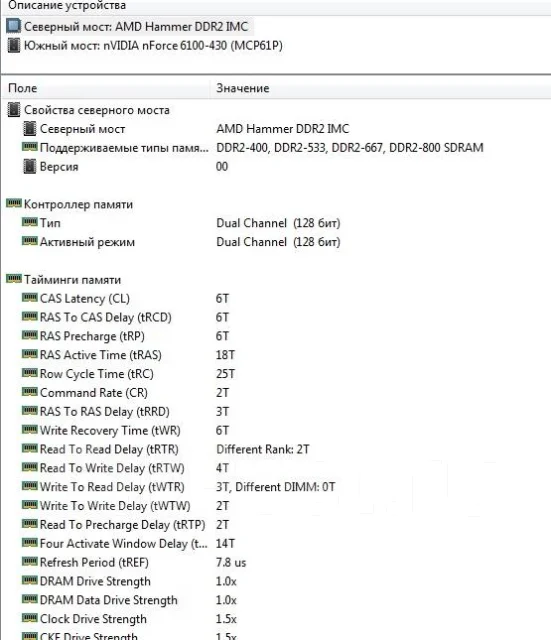The image size is (551, 640).
Task: Select the Тип field label under Контроллер памяти
Action: click(50, 223)
